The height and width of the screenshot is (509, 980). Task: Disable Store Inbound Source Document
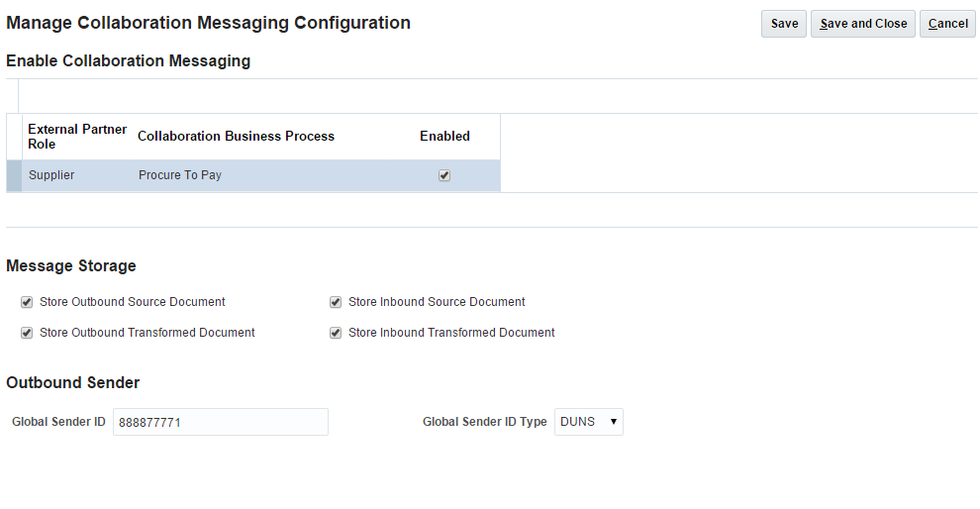[336, 302]
